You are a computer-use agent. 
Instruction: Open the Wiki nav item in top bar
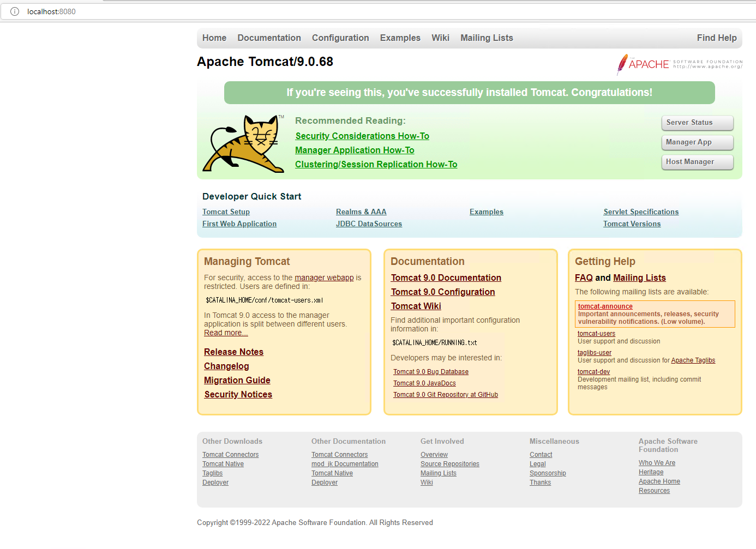click(440, 38)
